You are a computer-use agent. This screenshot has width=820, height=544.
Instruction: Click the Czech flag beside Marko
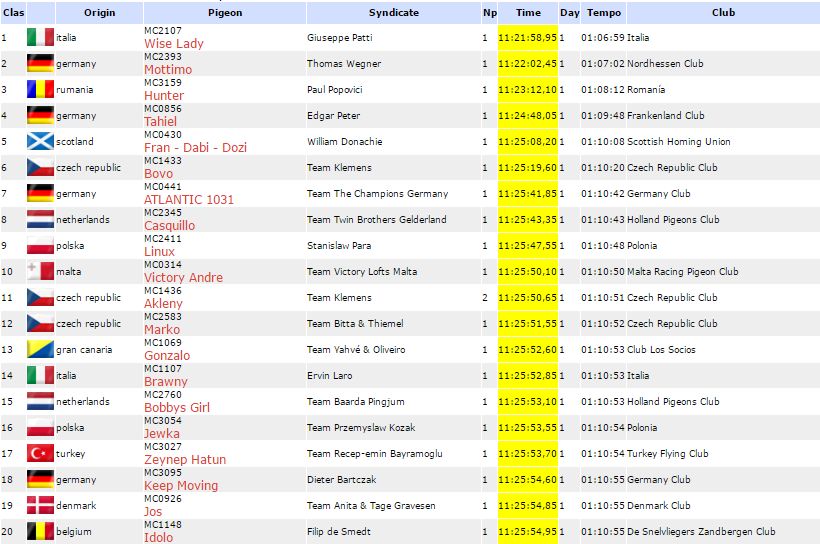[x=40, y=323]
